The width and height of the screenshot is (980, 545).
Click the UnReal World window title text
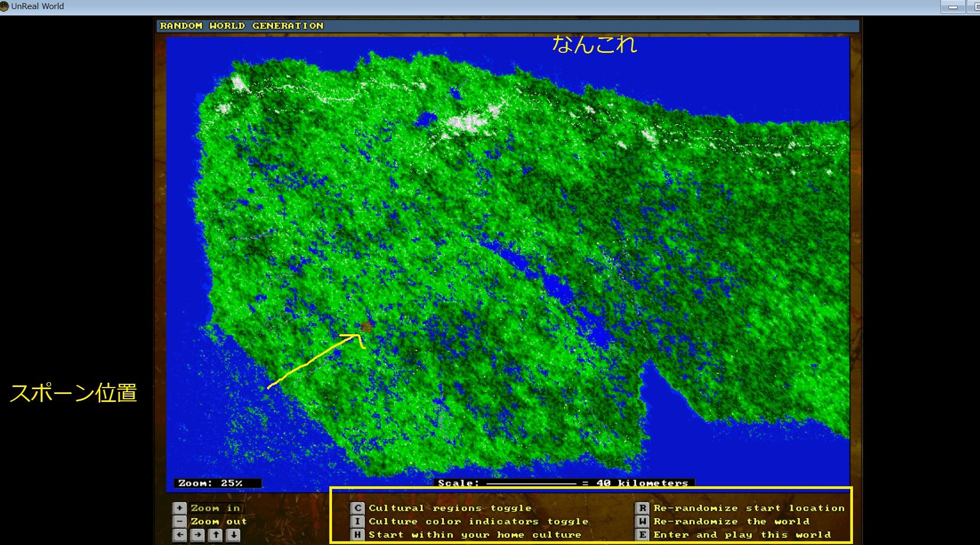pos(37,6)
